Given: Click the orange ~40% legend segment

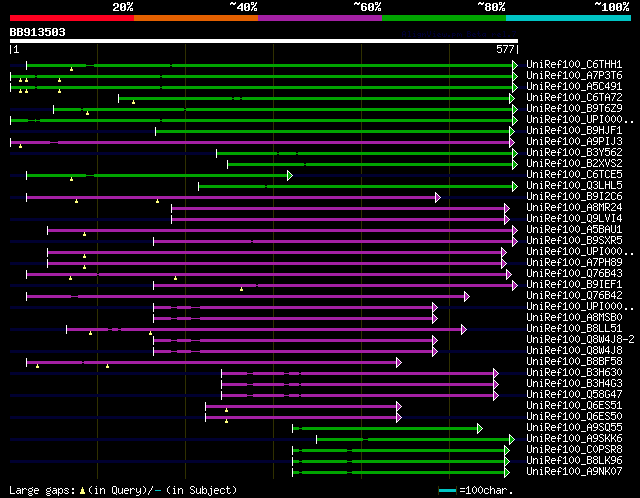Looking at the screenshot, I should (196, 18).
